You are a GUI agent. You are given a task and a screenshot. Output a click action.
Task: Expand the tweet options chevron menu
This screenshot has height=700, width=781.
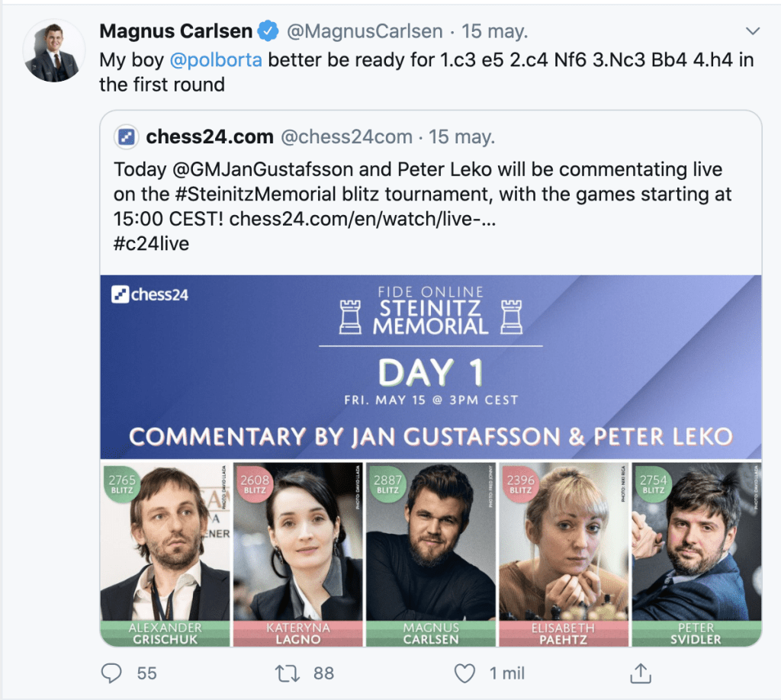753,31
